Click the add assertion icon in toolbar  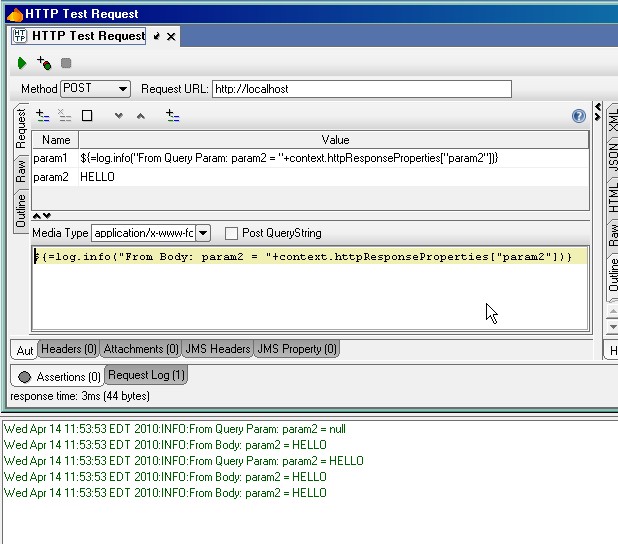[43, 63]
